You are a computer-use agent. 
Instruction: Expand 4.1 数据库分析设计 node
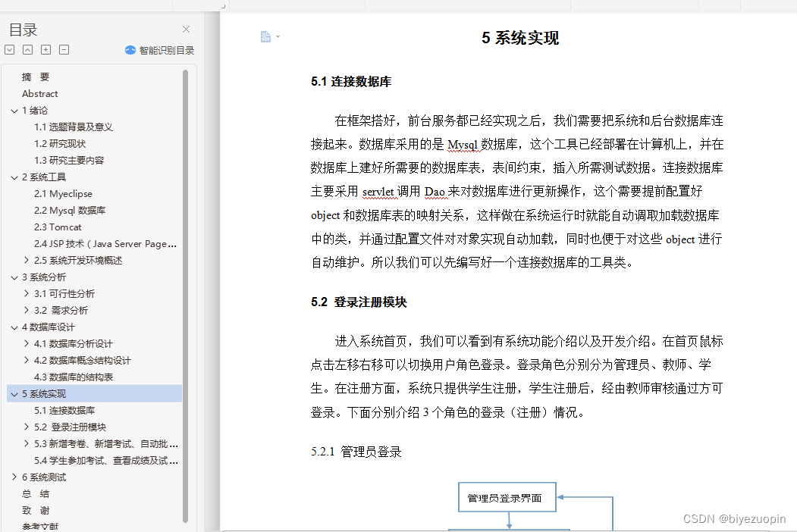click(27, 343)
